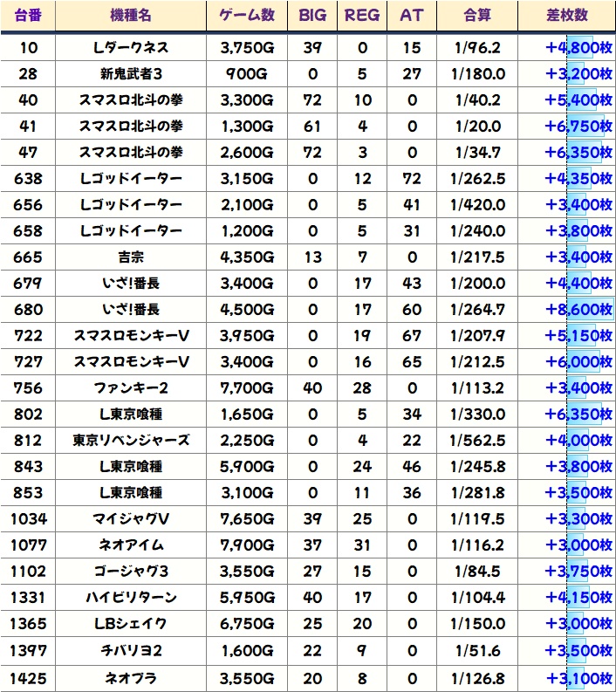Click the AT column header
The height and width of the screenshot is (692, 616).
click(x=411, y=16)
